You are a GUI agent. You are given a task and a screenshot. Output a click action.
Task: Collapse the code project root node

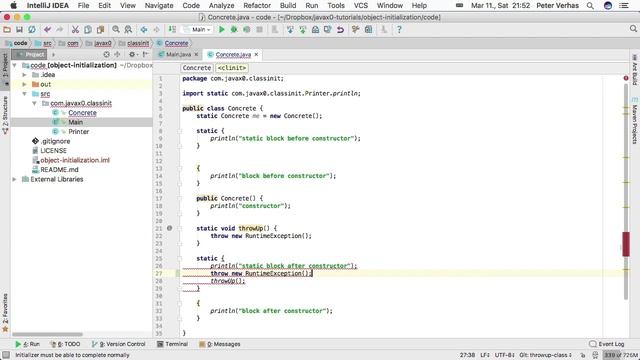[x=15, y=65]
